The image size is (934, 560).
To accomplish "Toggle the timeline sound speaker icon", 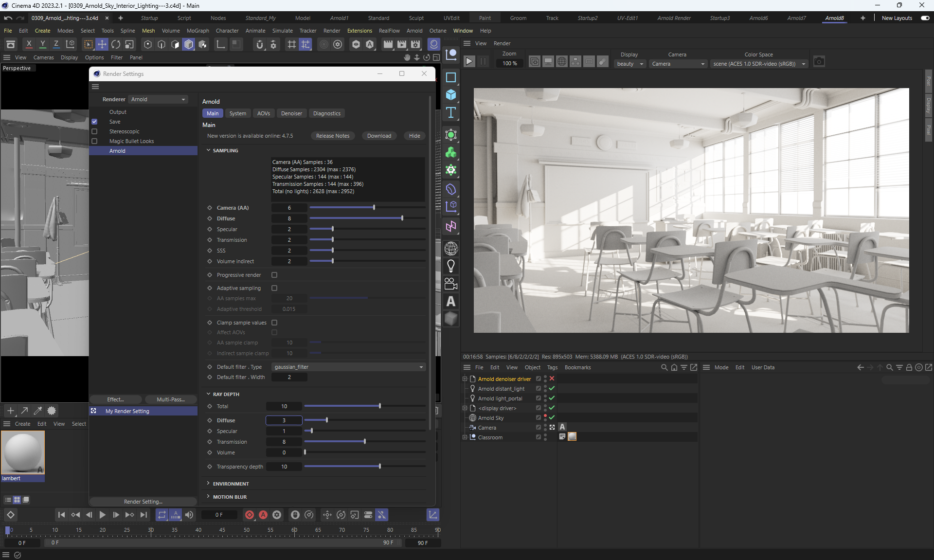I will (189, 515).
